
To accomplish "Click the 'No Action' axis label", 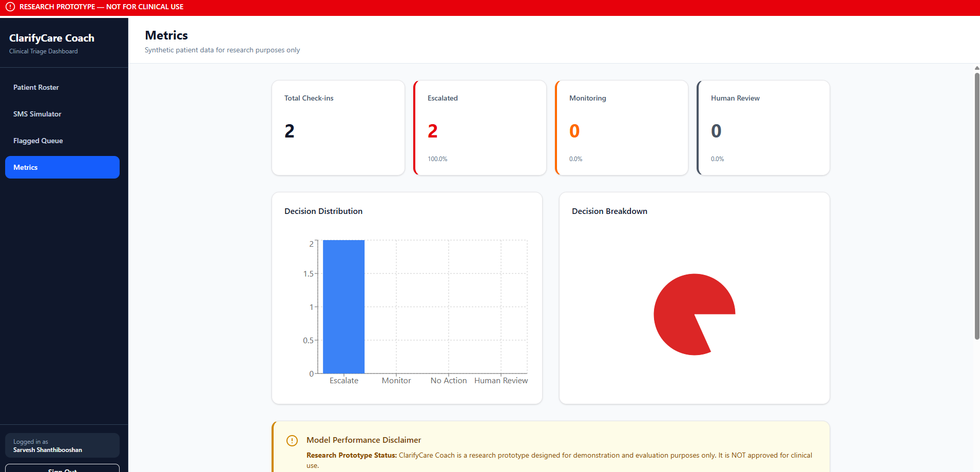I will click(x=449, y=381).
